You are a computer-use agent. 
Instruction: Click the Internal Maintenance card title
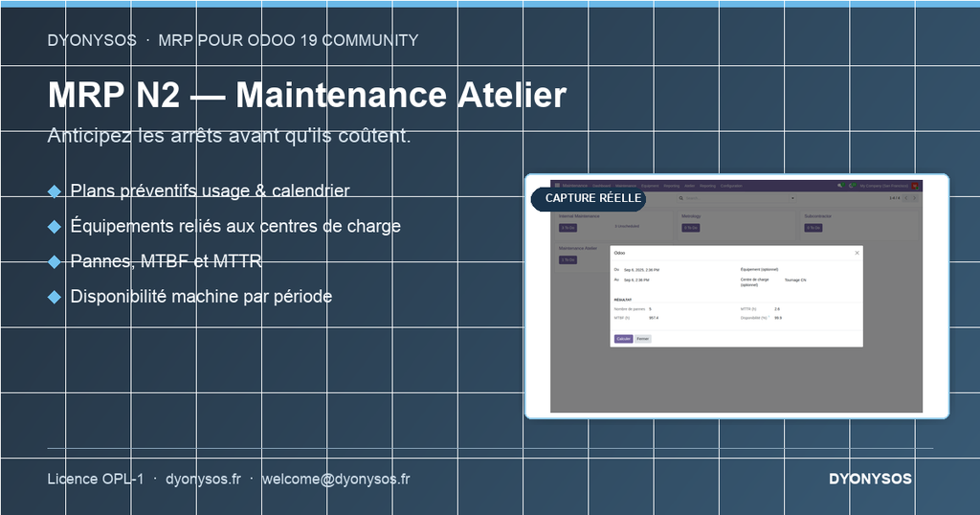coord(579,216)
